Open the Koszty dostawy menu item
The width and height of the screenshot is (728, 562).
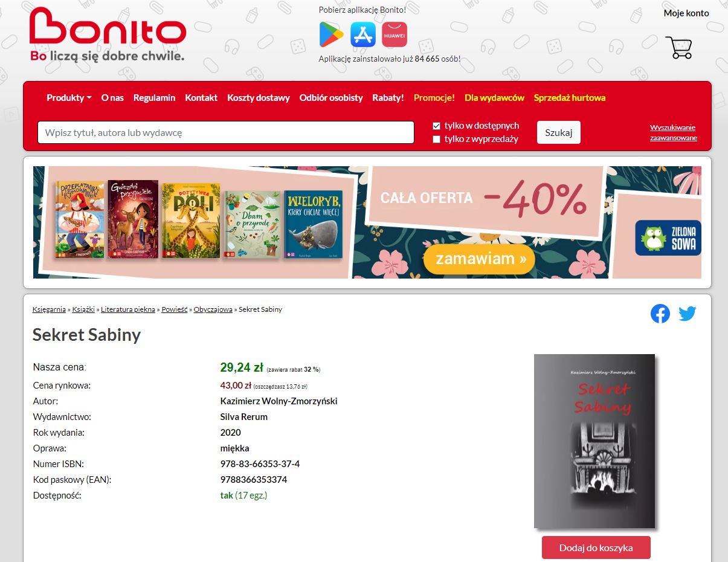(259, 98)
